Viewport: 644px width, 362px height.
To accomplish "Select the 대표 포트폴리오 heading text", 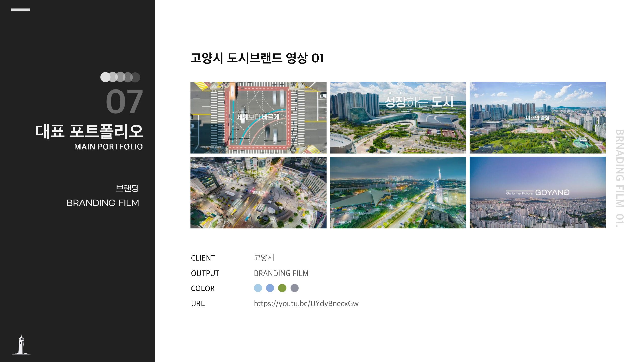I will coord(89,131).
